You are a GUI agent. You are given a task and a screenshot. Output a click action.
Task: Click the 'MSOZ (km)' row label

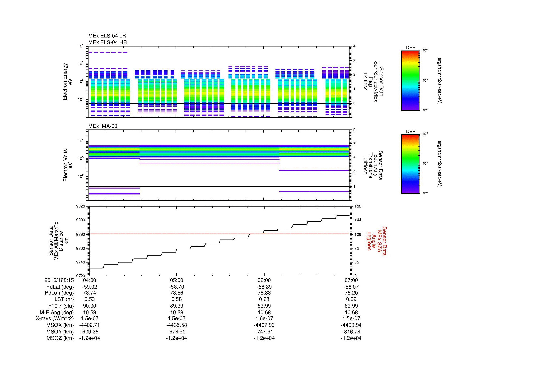point(60,338)
